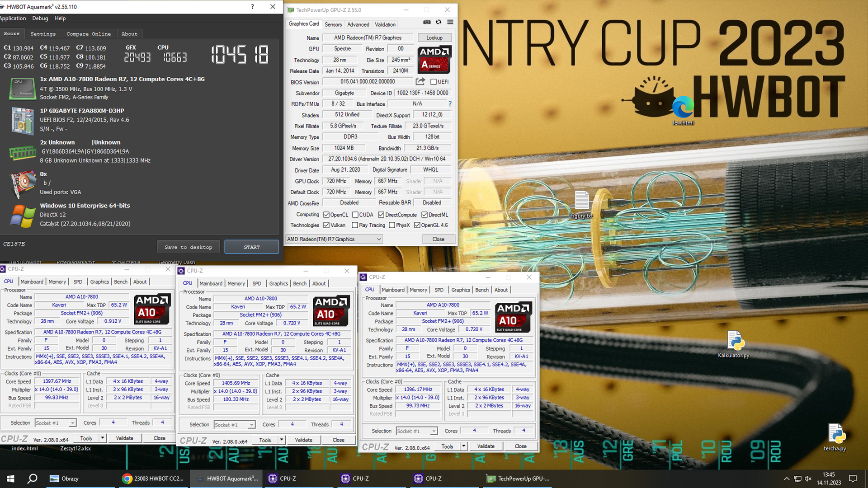Open the Windows Start button

point(11,479)
